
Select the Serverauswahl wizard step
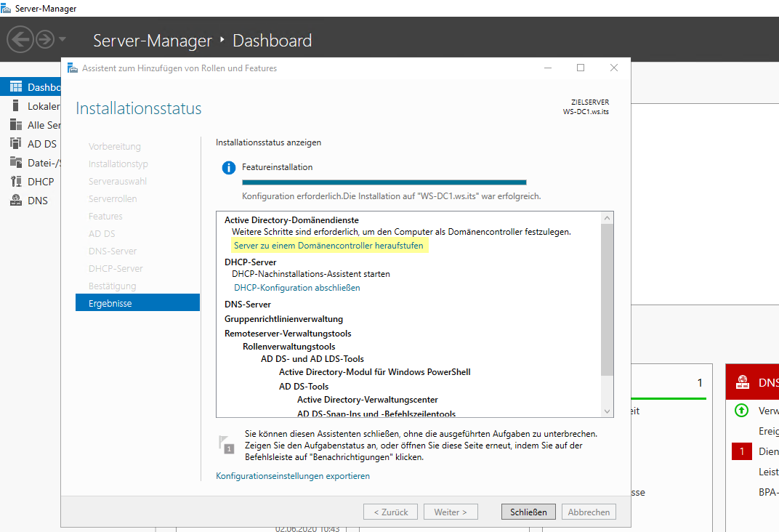[118, 181]
